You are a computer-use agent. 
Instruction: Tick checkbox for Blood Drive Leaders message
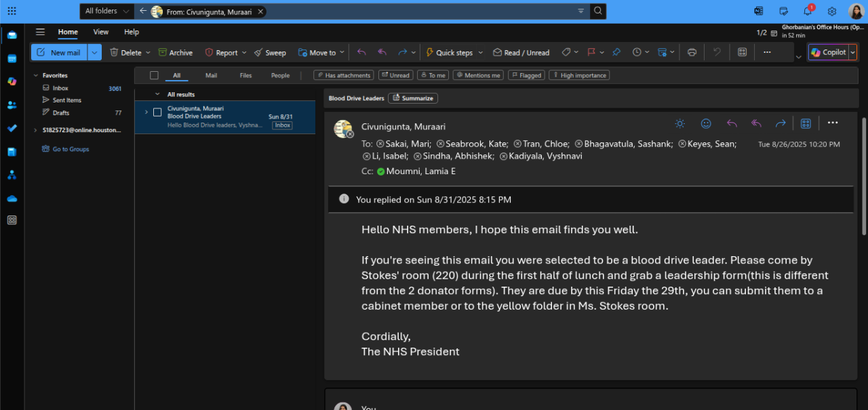(157, 112)
